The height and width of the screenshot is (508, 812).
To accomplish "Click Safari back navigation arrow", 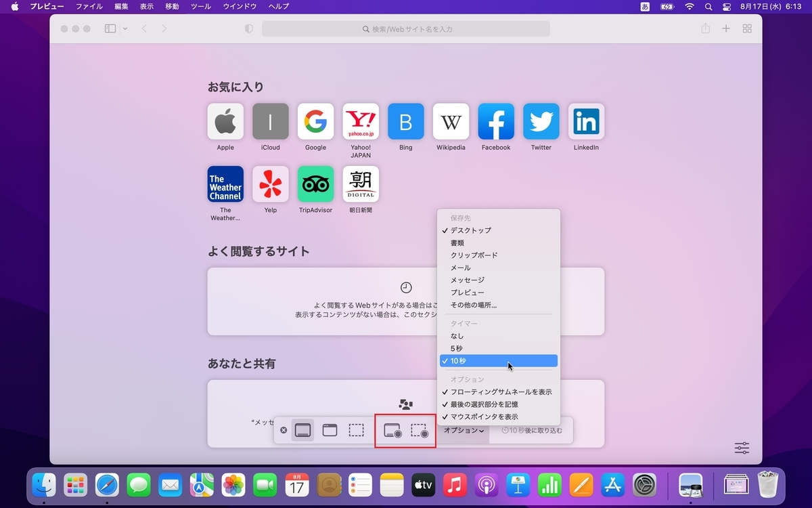I will pos(144,29).
